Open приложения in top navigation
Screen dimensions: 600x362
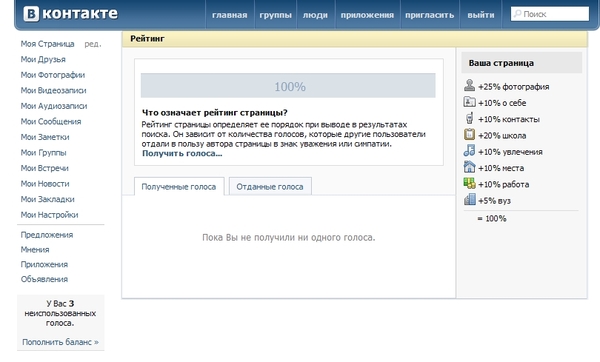(x=367, y=15)
